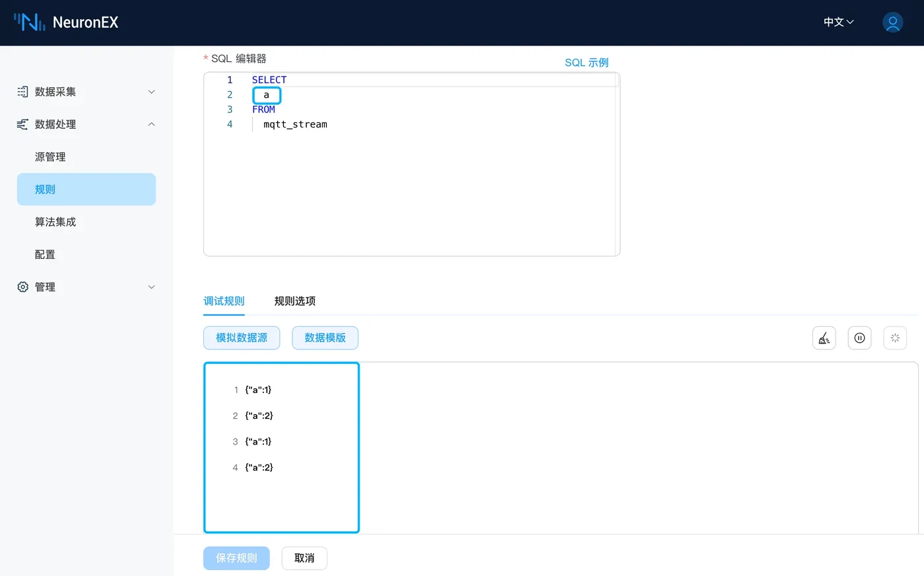Click the 数据模版 button

pyautogui.click(x=325, y=338)
